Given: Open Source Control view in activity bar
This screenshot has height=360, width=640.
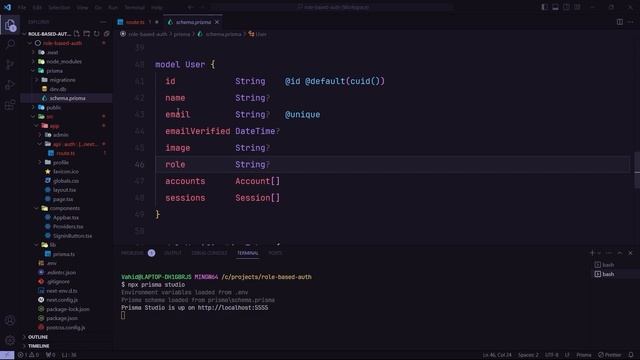Looking at the screenshot, I should pos(10,64).
